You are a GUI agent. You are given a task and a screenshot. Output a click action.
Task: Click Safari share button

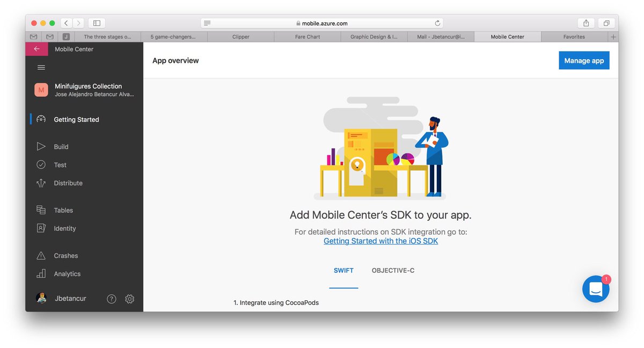pos(586,23)
